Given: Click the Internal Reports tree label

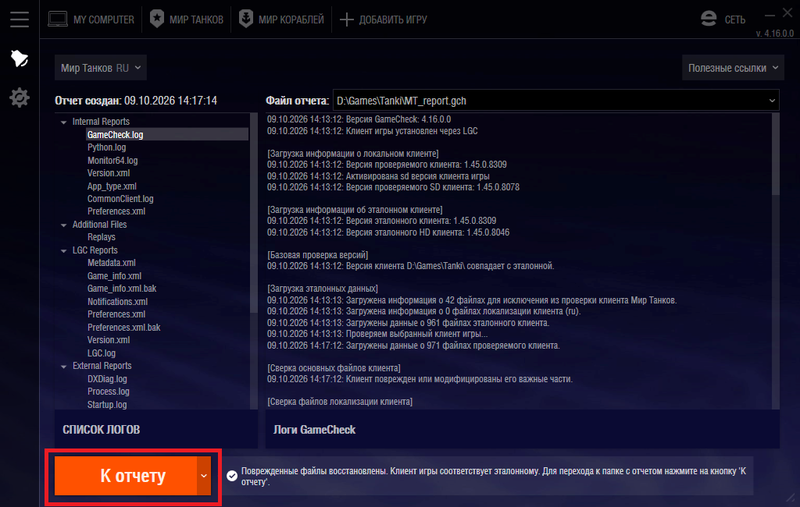Looking at the screenshot, I should click(x=101, y=121).
